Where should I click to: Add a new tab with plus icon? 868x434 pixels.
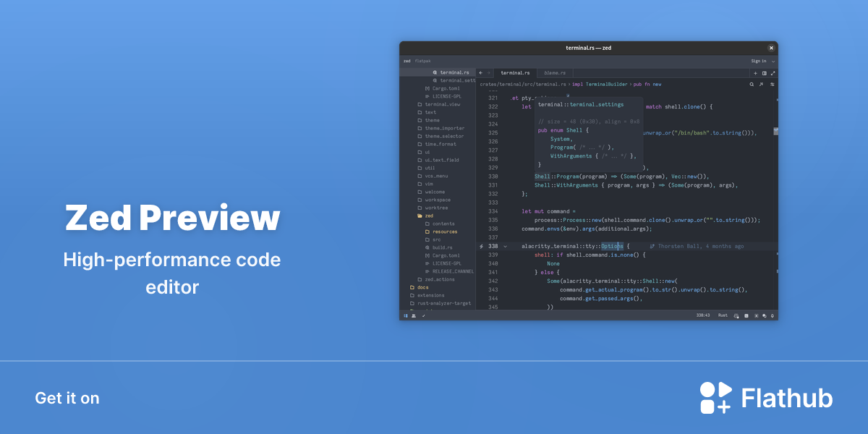(x=755, y=73)
